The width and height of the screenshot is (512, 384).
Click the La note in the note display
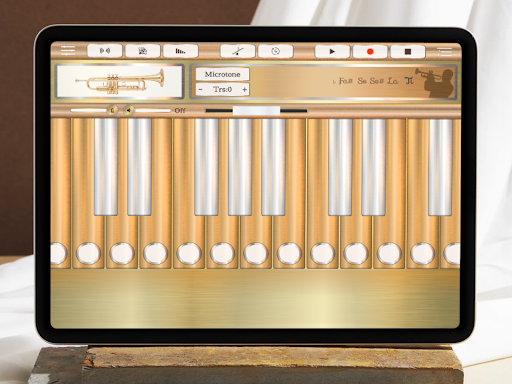coord(393,81)
